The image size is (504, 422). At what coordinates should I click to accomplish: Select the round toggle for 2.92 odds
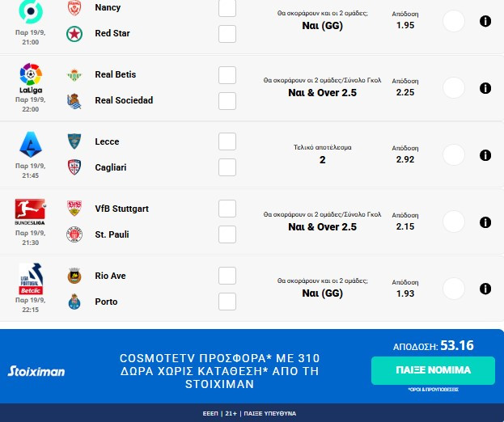click(x=455, y=155)
